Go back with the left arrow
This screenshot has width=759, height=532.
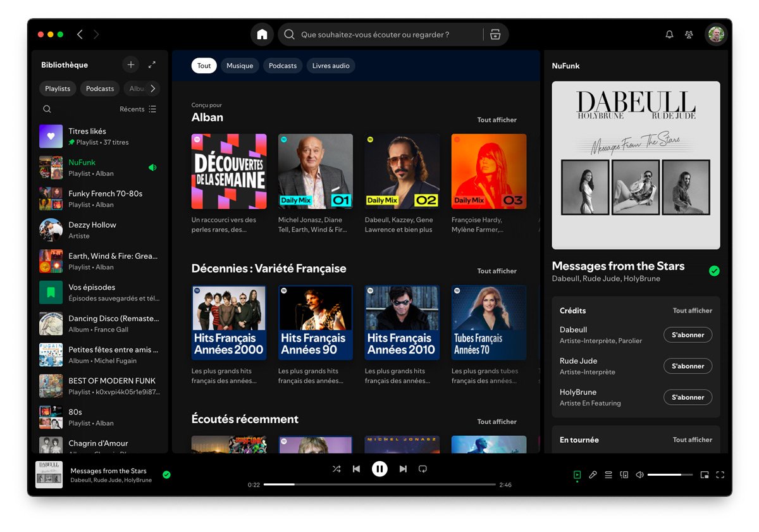click(x=80, y=34)
